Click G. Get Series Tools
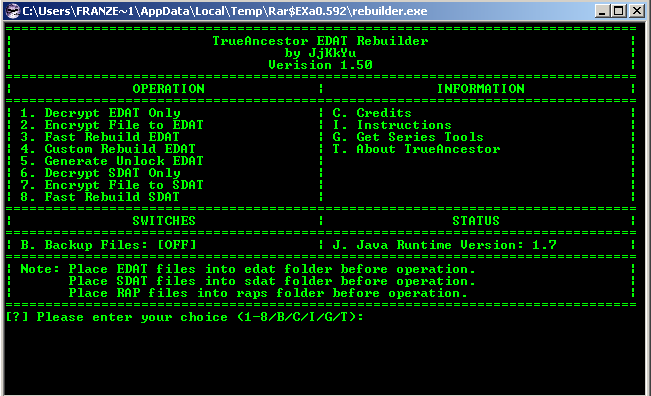 point(408,137)
